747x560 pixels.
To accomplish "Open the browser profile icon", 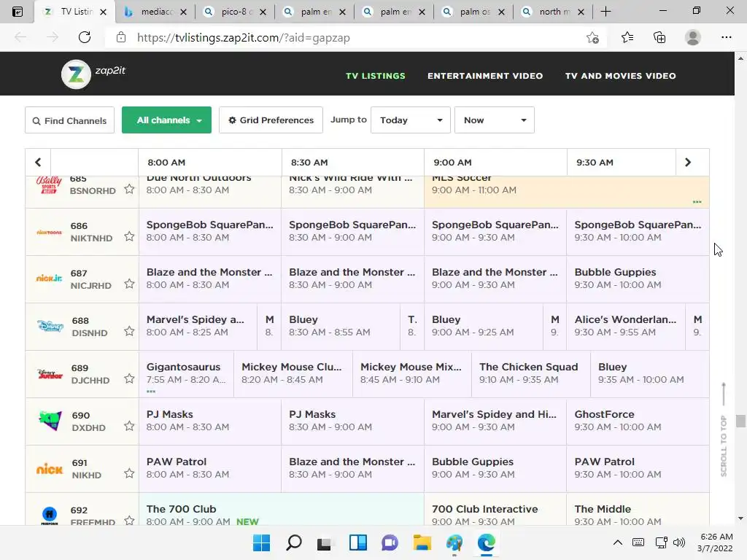I will click(x=693, y=38).
